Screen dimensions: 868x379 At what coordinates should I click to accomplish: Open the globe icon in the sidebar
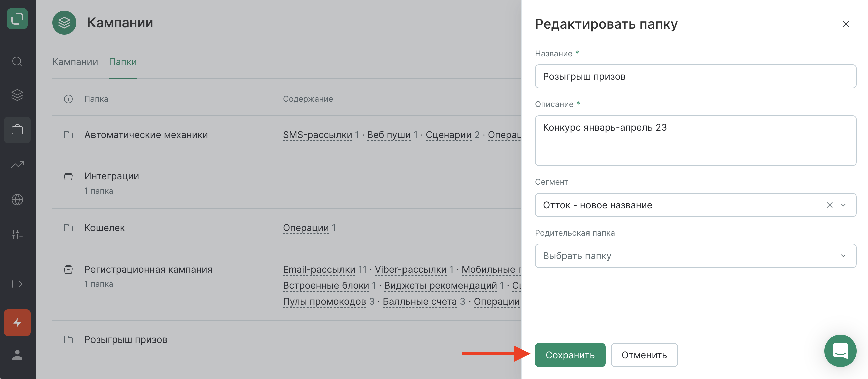[x=17, y=200]
